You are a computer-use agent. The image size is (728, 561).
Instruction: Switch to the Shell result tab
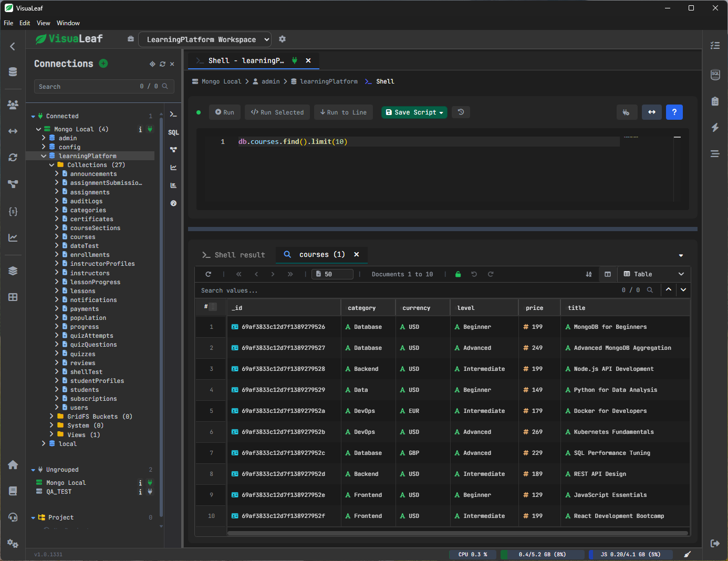point(234,255)
